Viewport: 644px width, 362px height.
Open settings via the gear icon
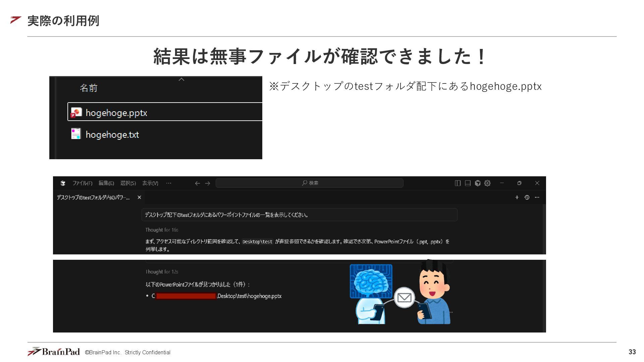488,183
